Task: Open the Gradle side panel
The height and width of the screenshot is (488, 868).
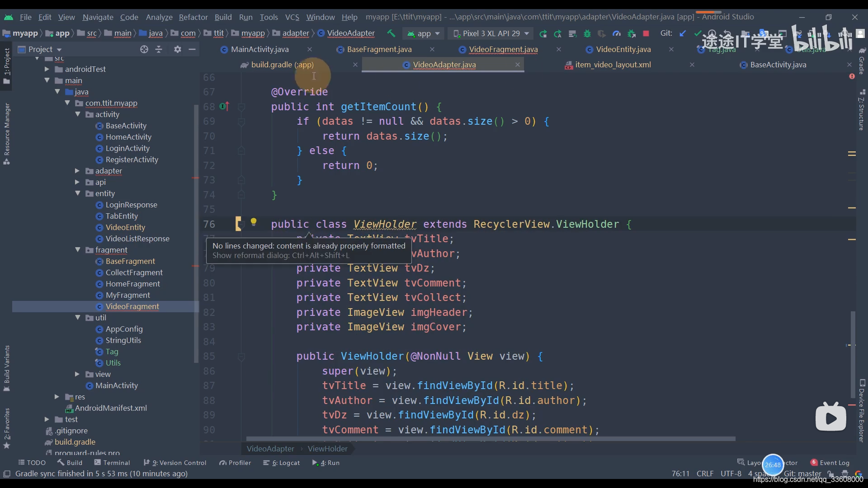Action: point(862,61)
